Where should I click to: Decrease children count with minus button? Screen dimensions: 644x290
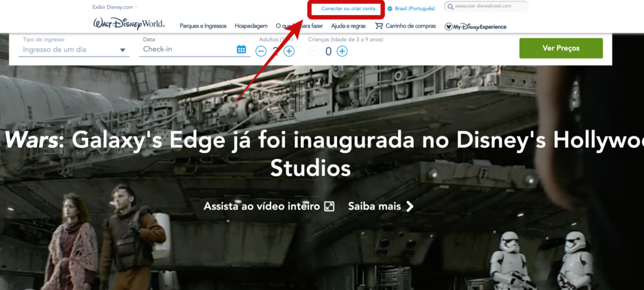click(314, 52)
